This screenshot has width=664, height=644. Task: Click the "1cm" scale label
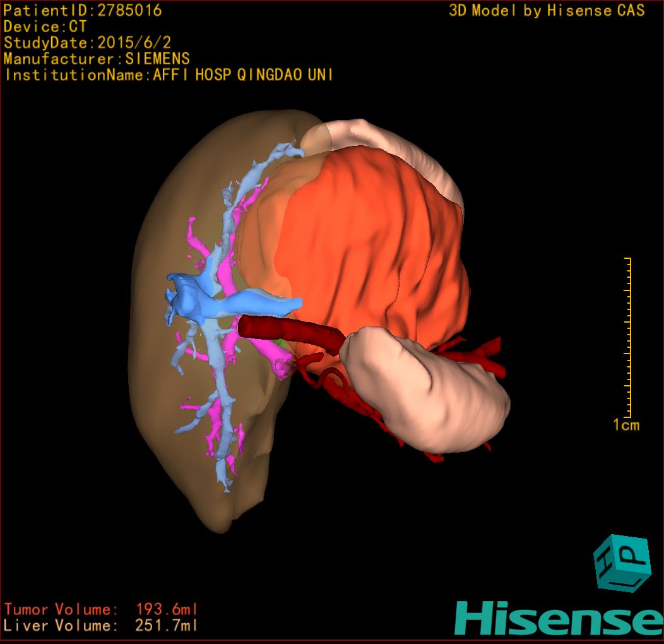point(626,425)
